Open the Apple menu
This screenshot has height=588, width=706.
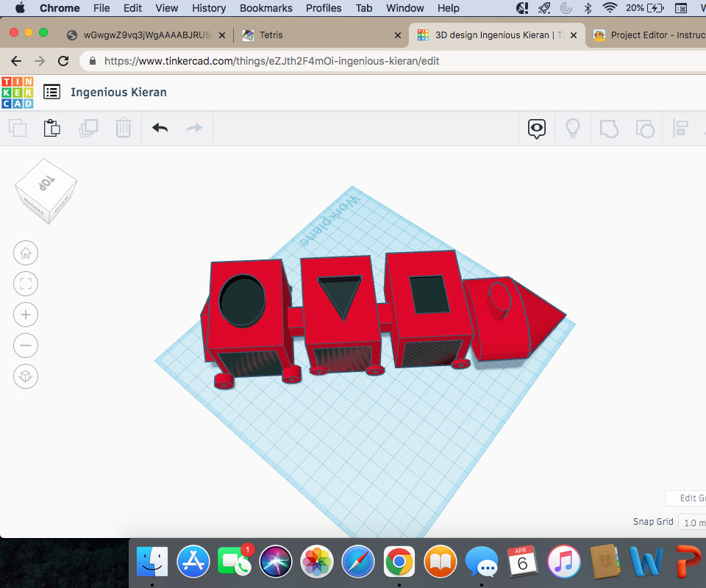[20, 8]
